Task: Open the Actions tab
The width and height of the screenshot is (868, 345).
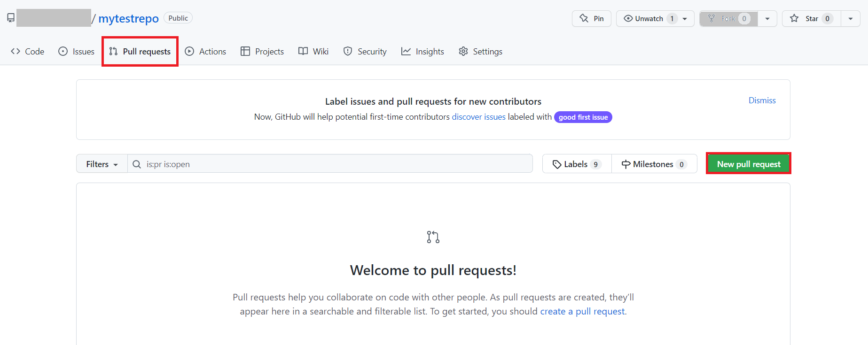Action: (x=205, y=52)
